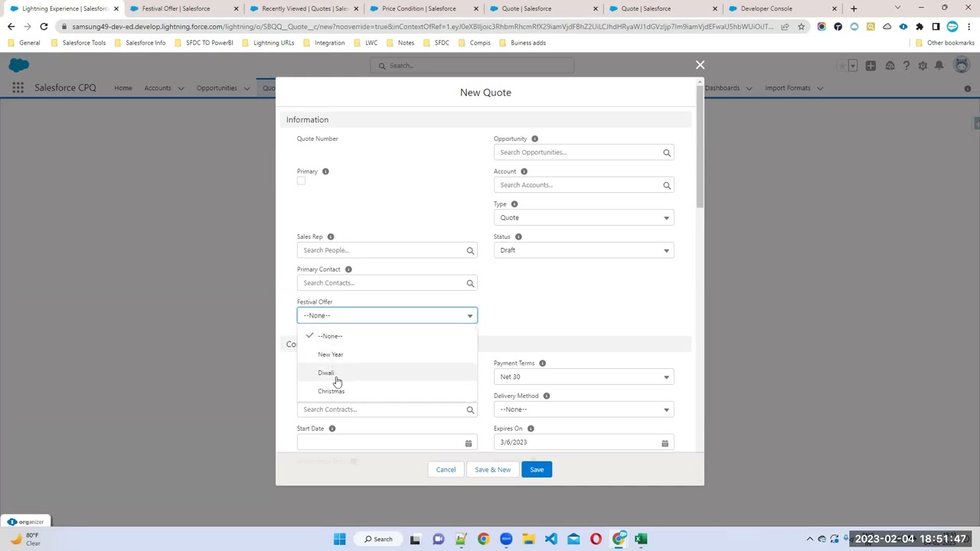Choose Christmas from Festival Offer list

click(387, 391)
